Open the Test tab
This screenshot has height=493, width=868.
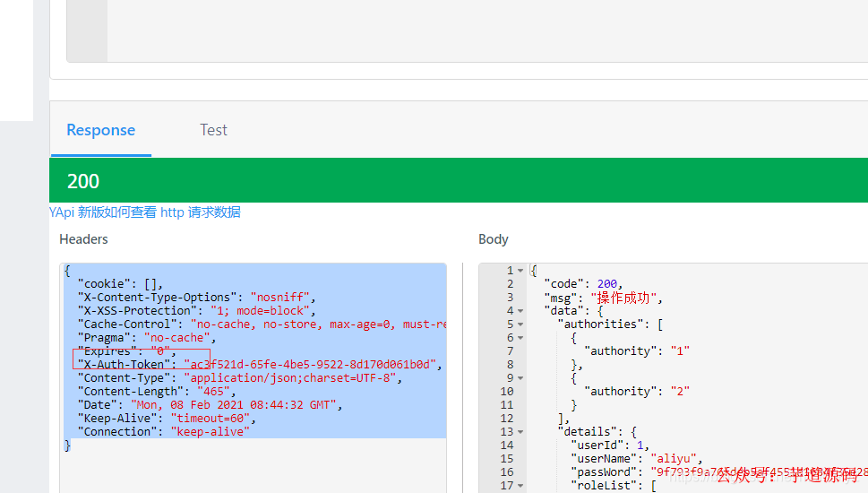pos(213,130)
